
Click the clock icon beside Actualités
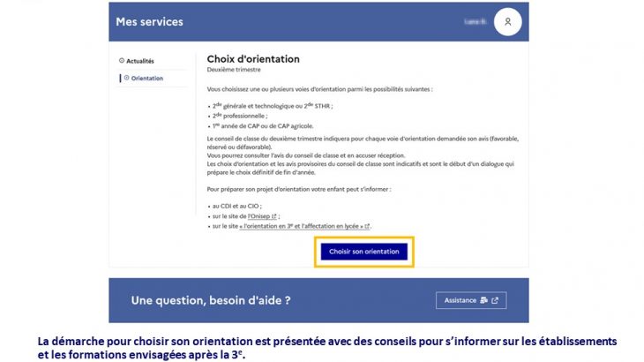[121, 61]
